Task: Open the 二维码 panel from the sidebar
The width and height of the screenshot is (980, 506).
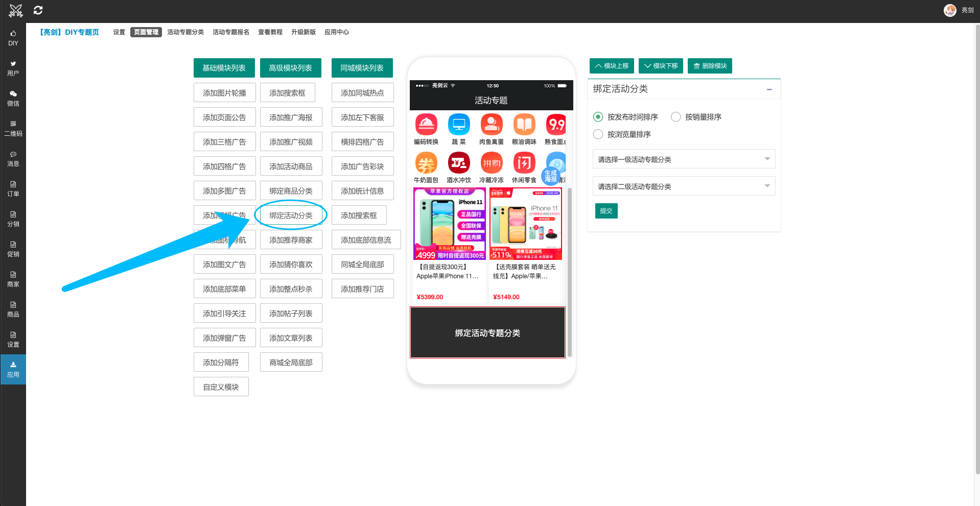Action: tap(13, 128)
